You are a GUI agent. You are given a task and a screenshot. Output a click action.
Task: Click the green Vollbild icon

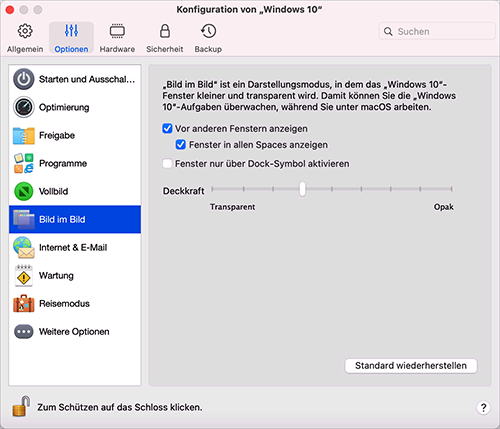click(24, 191)
